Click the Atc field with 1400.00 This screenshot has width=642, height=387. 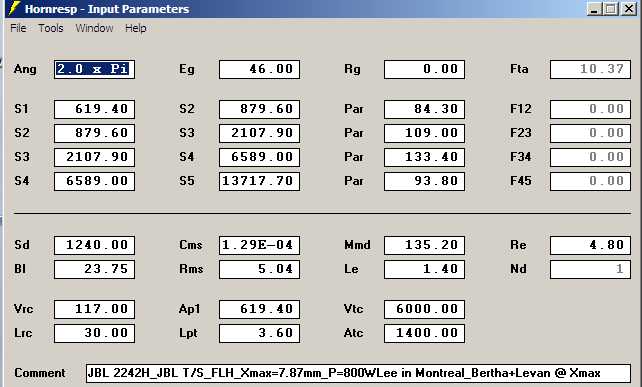point(424,333)
